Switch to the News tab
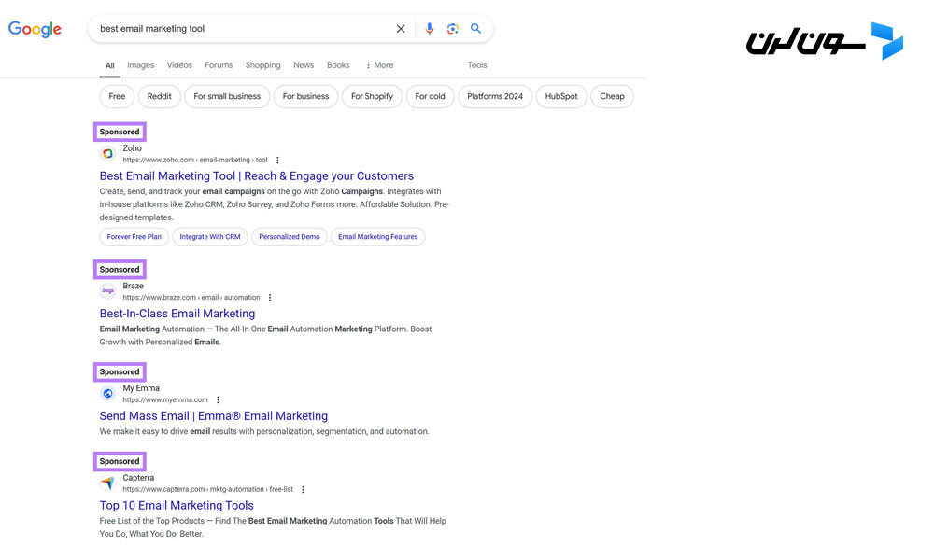This screenshot has width=934, height=560. [304, 65]
